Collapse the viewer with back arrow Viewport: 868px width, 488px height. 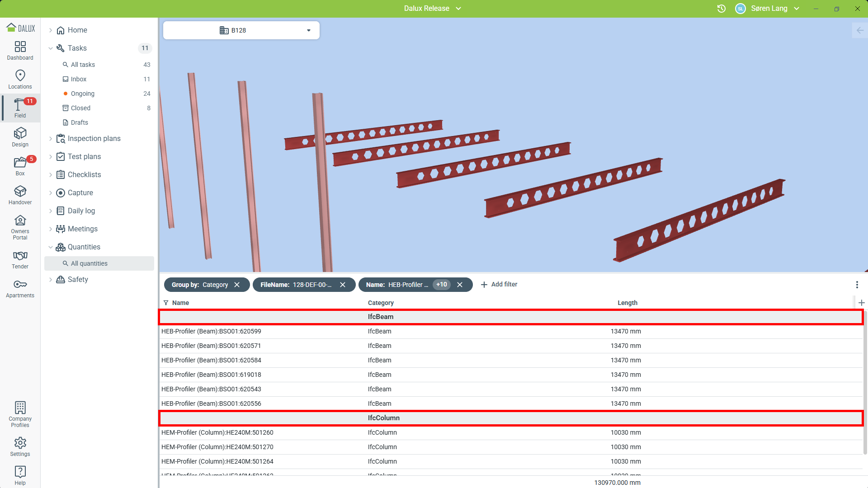click(860, 30)
